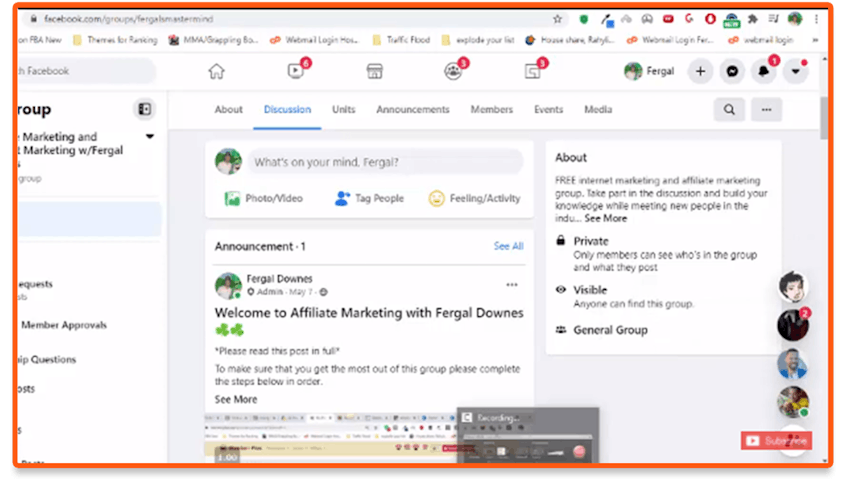846x490 pixels.
Task: Switch to the Events tab
Action: click(549, 110)
